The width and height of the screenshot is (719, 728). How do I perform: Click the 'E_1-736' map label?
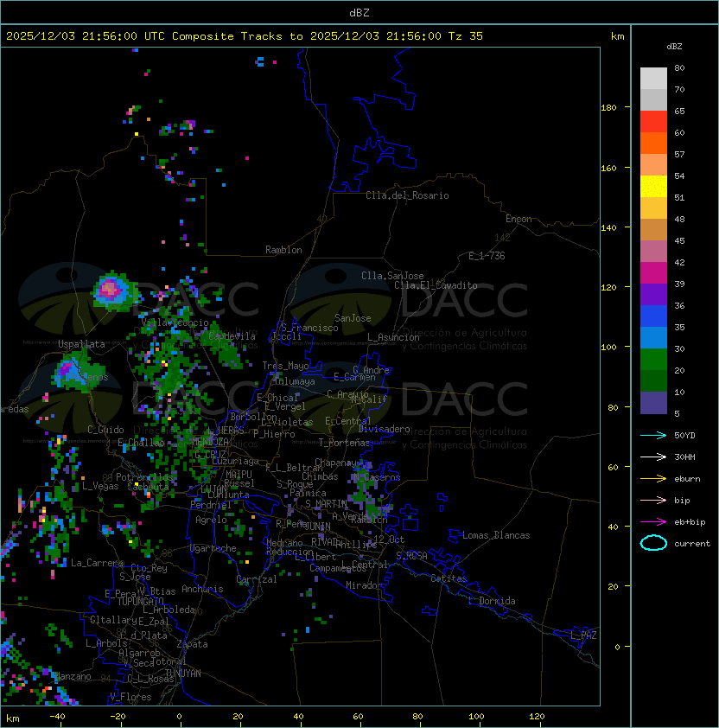click(487, 256)
